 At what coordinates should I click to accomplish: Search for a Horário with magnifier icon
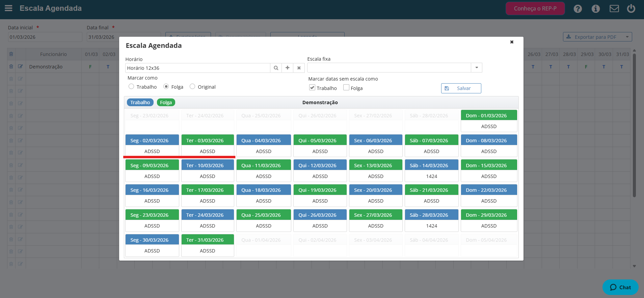(276, 68)
